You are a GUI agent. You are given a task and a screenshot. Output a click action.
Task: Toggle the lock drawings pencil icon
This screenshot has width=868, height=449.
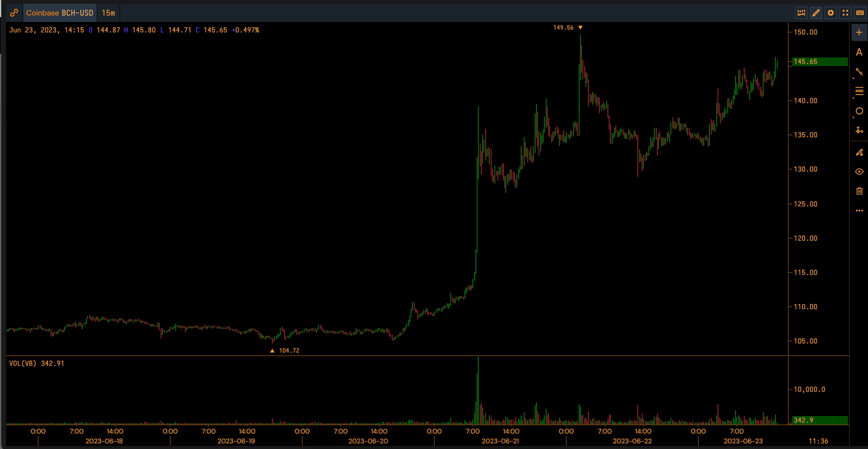click(859, 152)
